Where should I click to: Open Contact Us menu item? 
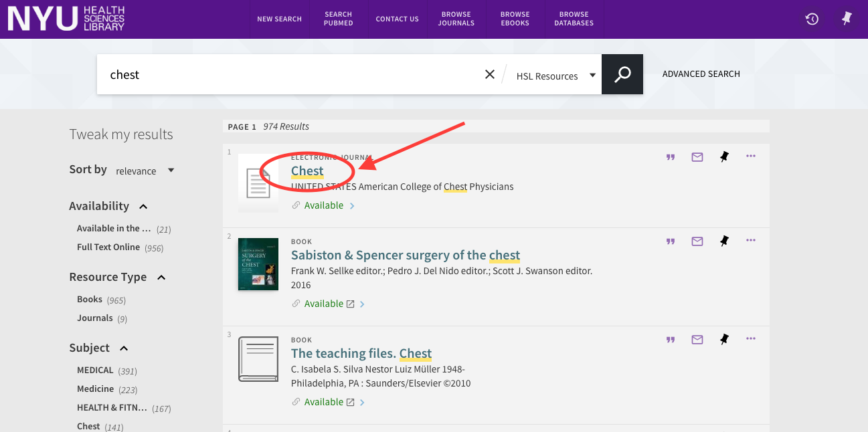click(397, 19)
